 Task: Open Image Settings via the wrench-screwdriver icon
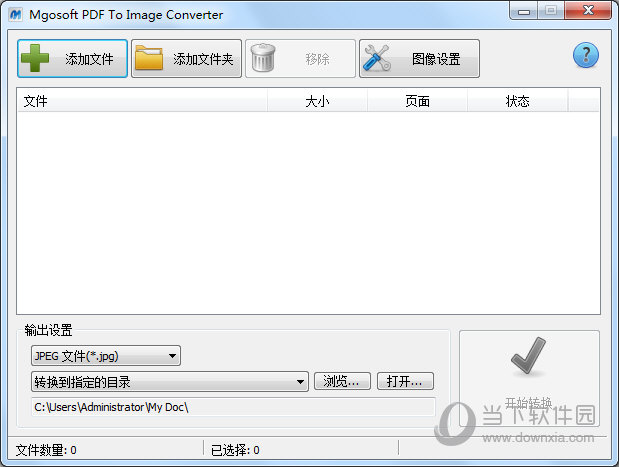pyautogui.click(x=377, y=58)
